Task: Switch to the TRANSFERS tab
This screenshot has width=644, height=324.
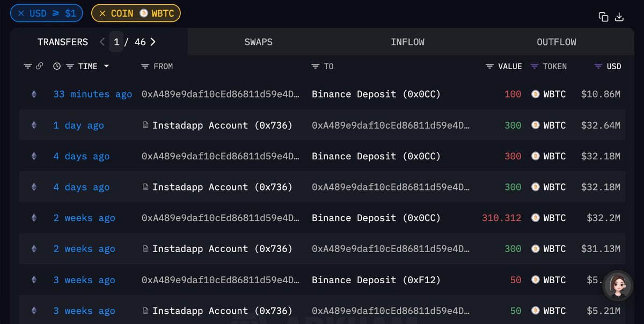Action: click(x=62, y=42)
